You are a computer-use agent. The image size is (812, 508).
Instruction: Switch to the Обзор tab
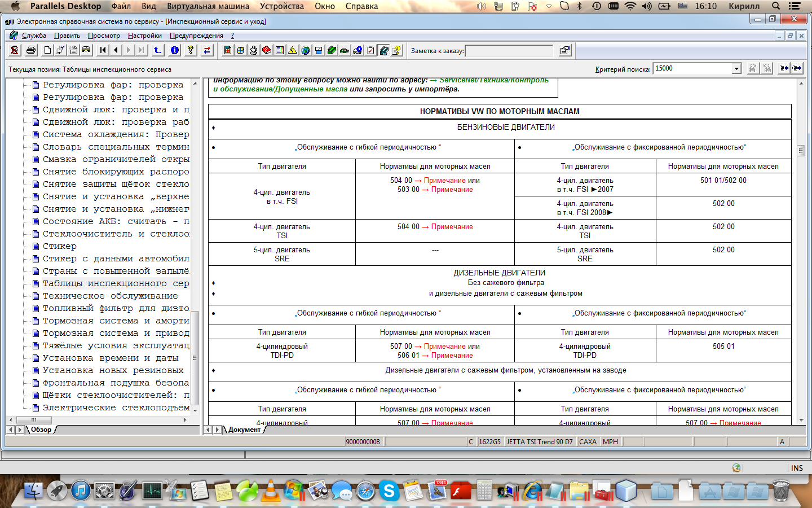click(x=41, y=430)
